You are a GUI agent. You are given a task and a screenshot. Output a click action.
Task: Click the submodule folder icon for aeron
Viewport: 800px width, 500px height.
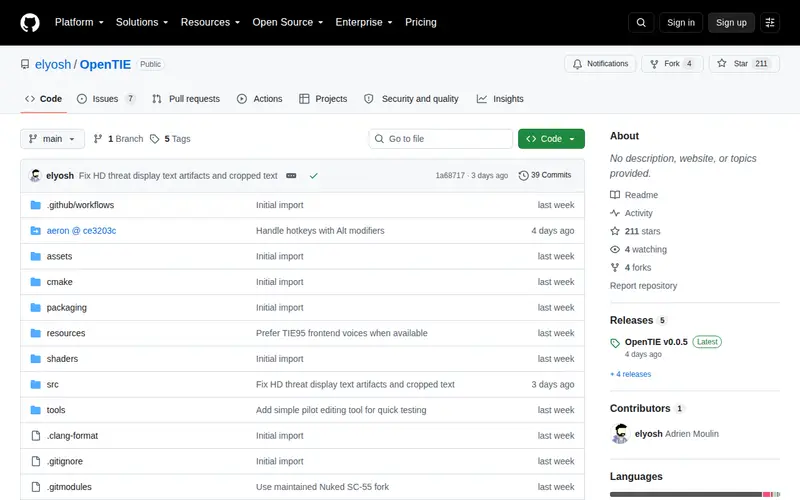click(36, 231)
